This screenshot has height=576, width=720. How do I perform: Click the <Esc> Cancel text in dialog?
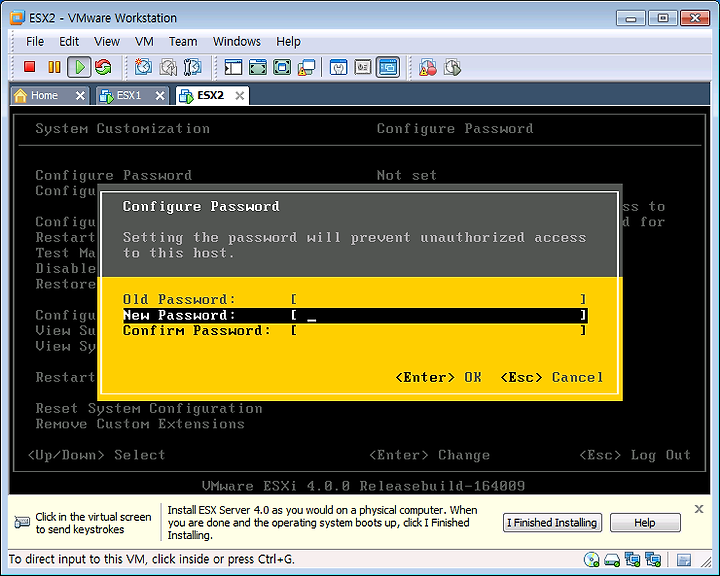[x=551, y=378]
